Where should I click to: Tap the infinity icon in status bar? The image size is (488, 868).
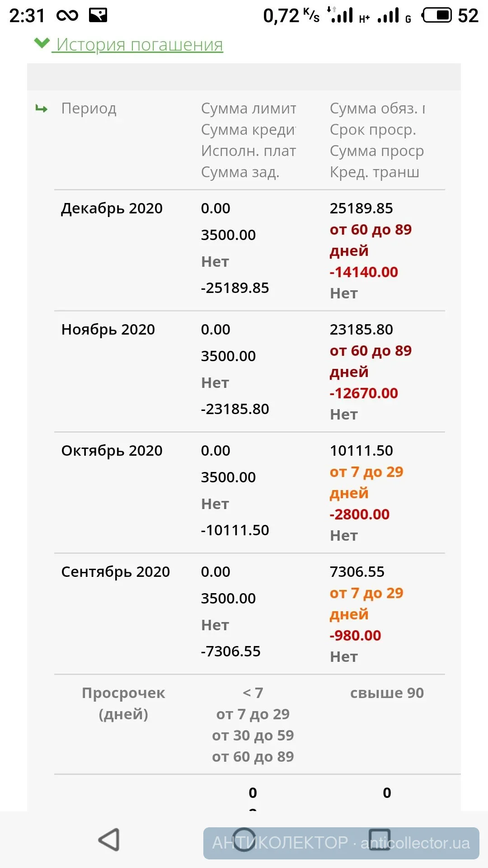click(x=67, y=16)
